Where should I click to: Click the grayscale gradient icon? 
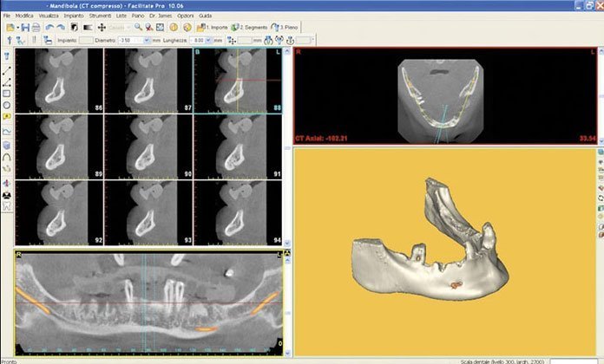88,28
